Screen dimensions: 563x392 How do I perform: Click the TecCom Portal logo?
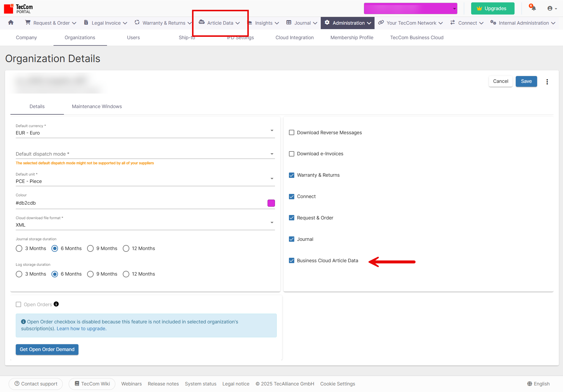pyautogui.click(x=18, y=9)
